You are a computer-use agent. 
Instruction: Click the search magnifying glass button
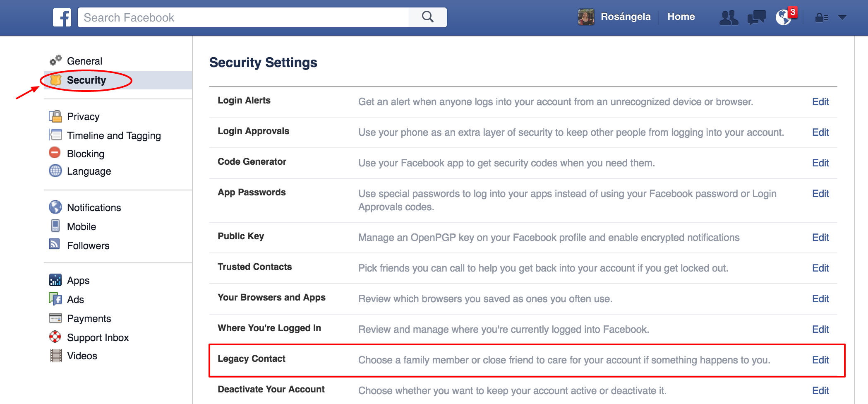428,17
